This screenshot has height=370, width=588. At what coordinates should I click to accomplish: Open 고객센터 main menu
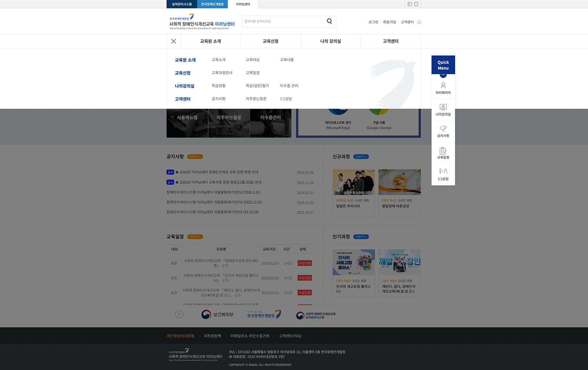pyautogui.click(x=391, y=41)
